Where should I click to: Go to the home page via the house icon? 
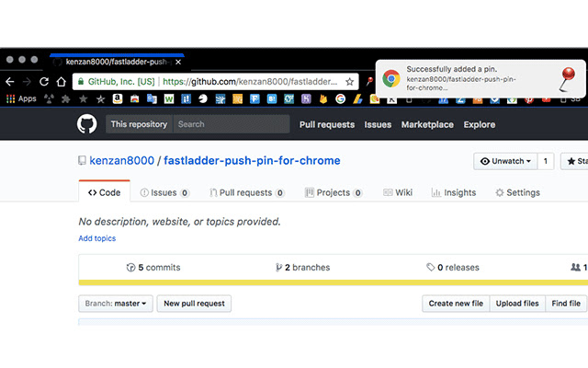pos(62,81)
